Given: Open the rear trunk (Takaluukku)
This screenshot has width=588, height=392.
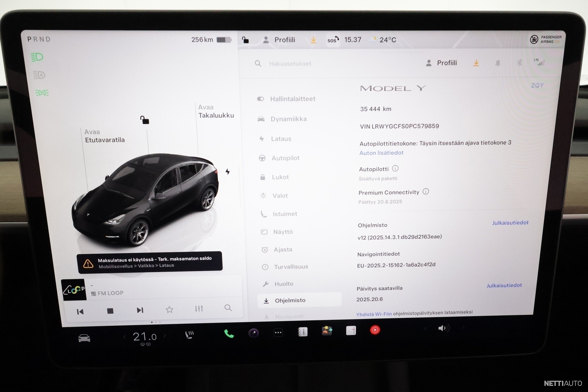Looking at the screenshot, I should pos(216,111).
